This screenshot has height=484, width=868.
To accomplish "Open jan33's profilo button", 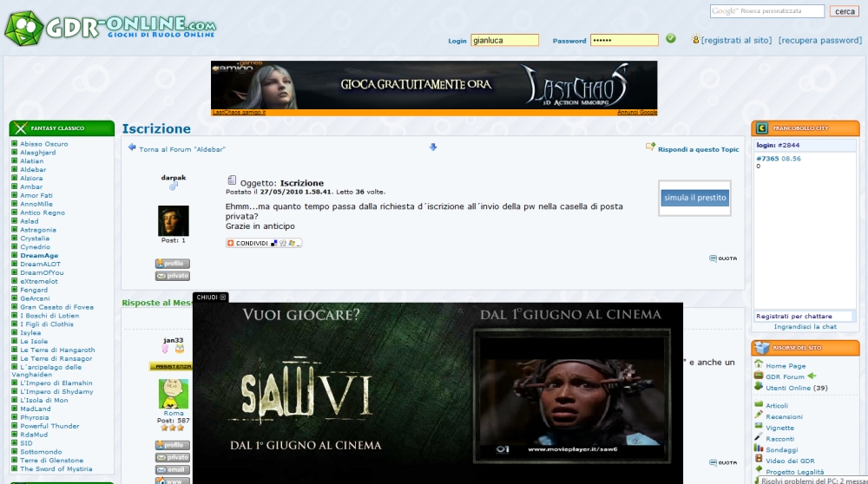I will tap(172, 445).
